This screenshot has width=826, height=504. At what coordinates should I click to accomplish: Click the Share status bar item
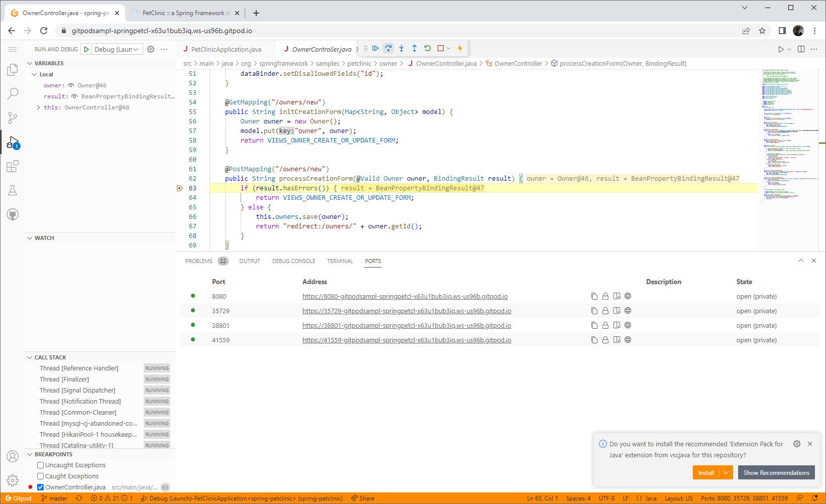363,498
